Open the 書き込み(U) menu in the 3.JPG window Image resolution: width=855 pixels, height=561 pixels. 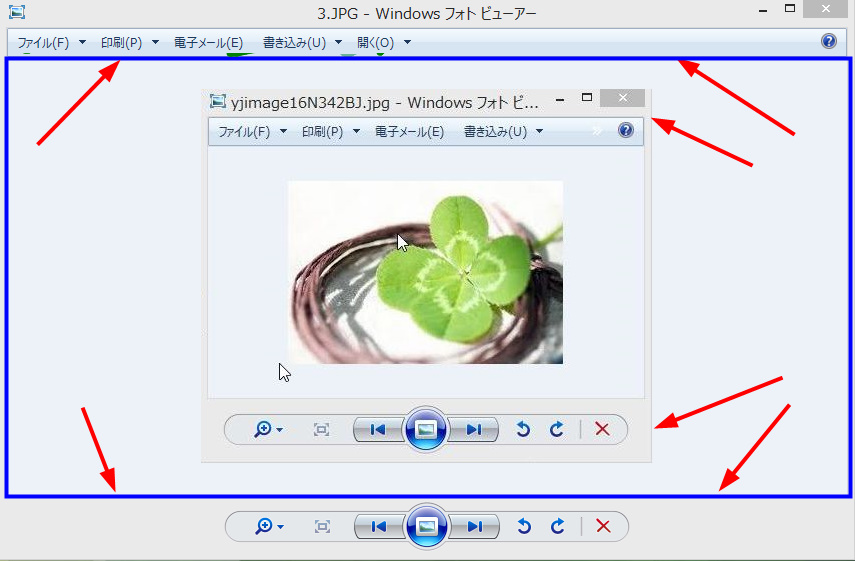[x=302, y=43]
